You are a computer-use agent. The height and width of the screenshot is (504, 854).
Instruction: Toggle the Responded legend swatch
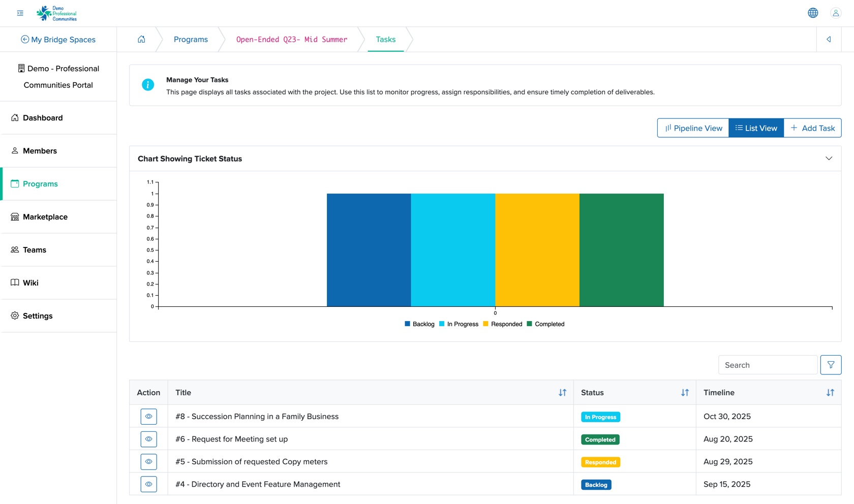(485, 324)
